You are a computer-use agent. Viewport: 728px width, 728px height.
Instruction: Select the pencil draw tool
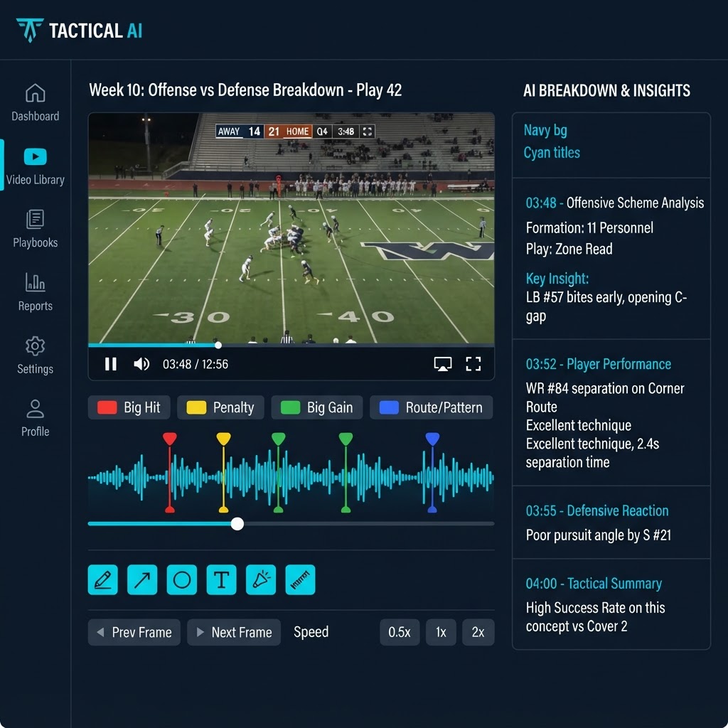[102, 579]
